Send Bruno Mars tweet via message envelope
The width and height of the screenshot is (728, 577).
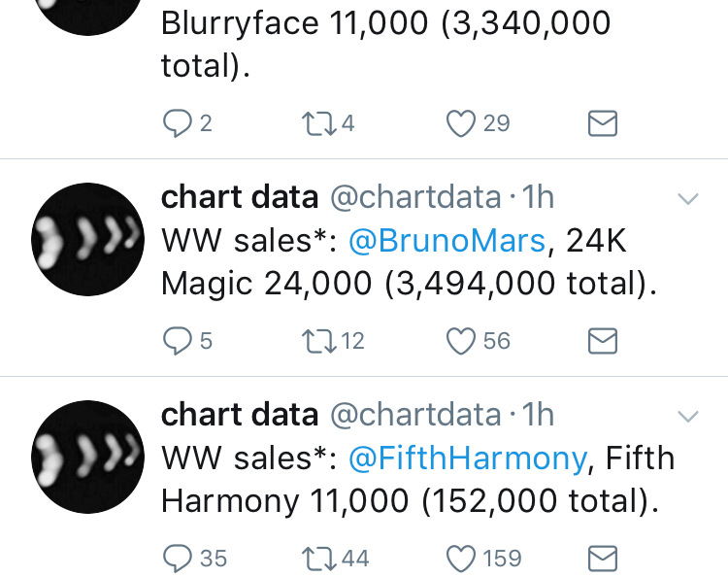point(603,341)
